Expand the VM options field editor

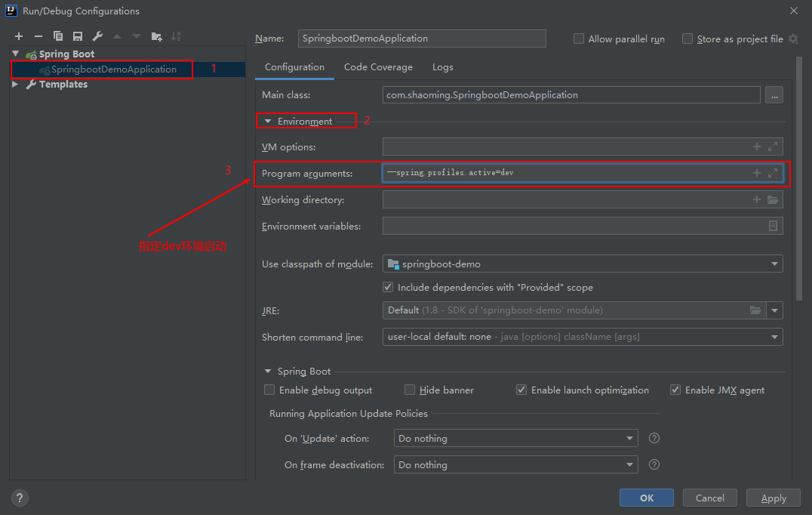pyautogui.click(x=773, y=147)
